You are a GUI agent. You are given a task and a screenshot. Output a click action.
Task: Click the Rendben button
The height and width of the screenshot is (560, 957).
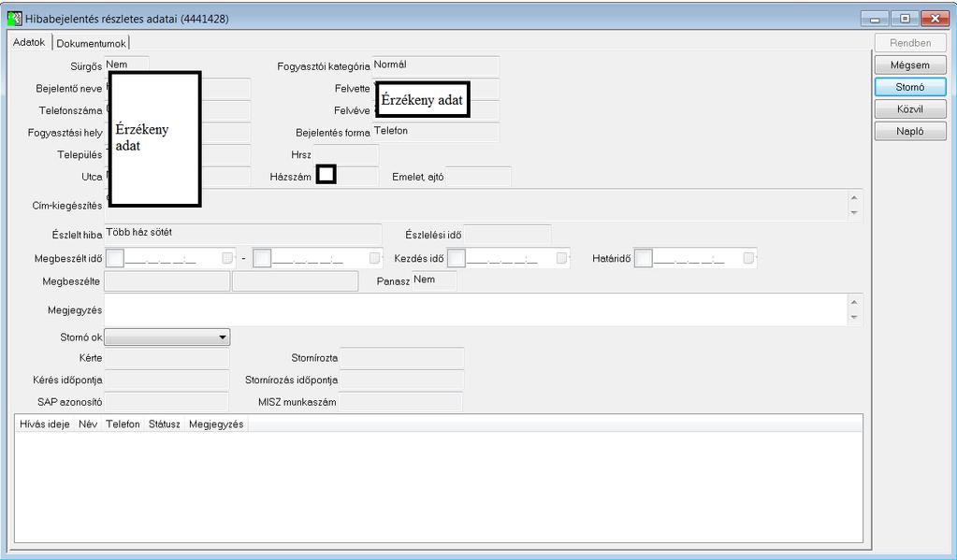pos(909,43)
